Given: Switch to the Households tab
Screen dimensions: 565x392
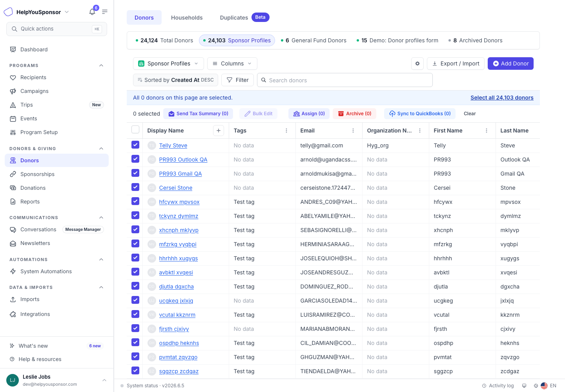Looking at the screenshot, I should pos(187,18).
